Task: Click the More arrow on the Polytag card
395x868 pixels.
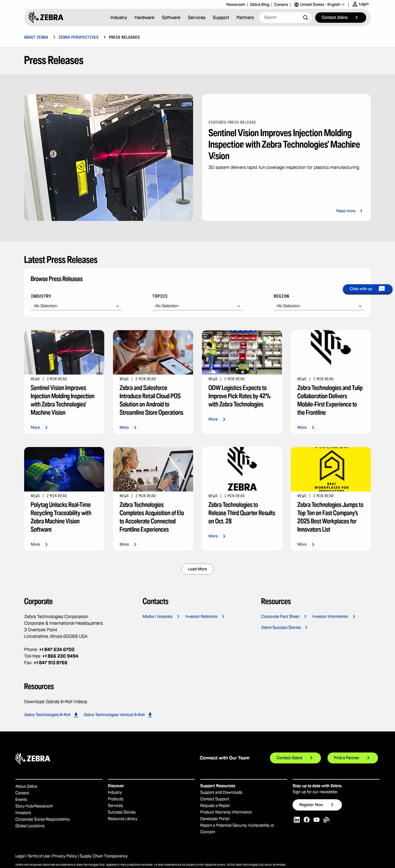Action: (46, 544)
